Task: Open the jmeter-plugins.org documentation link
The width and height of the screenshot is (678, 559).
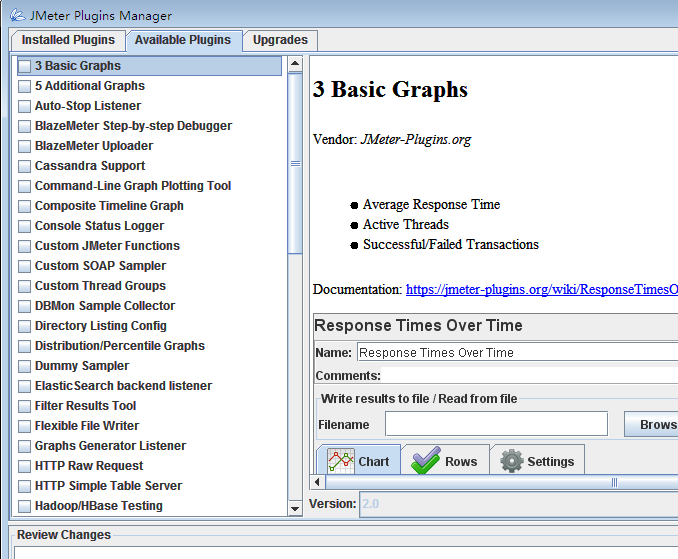Action: pyautogui.click(x=542, y=289)
